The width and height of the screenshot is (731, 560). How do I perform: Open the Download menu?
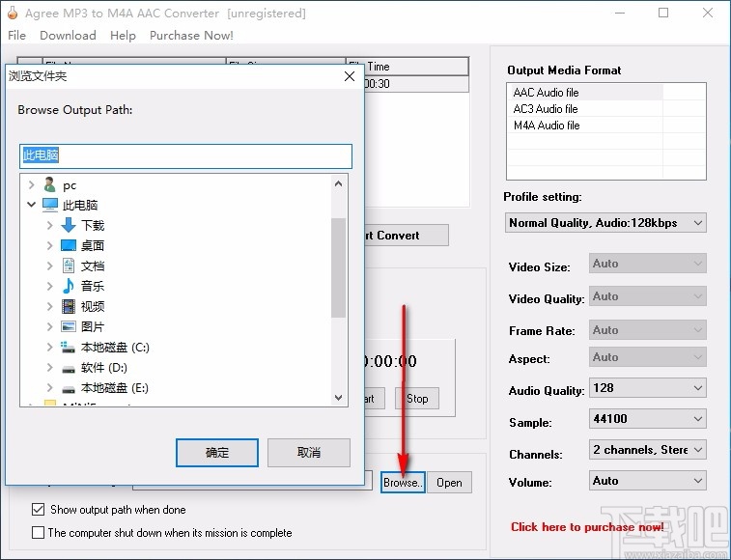[68, 36]
